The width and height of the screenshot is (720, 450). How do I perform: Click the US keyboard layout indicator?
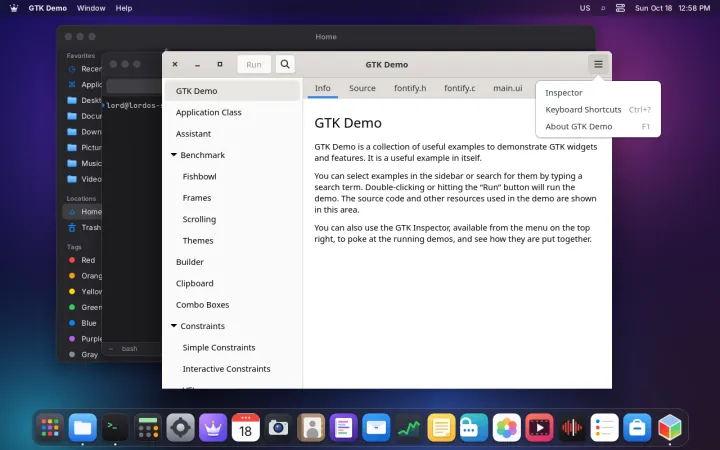pyautogui.click(x=585, y=8)
